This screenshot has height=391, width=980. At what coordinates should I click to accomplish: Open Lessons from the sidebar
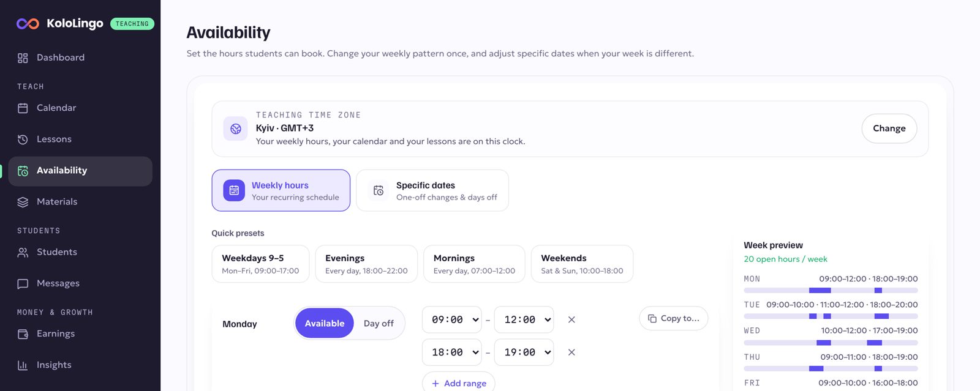80,140
